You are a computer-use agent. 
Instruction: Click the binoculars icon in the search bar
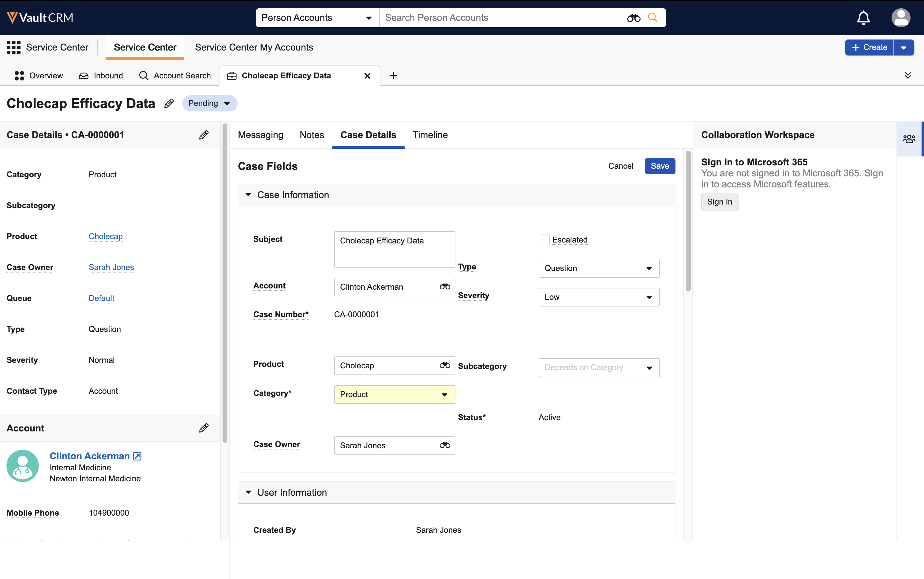(x=634, y=18)
